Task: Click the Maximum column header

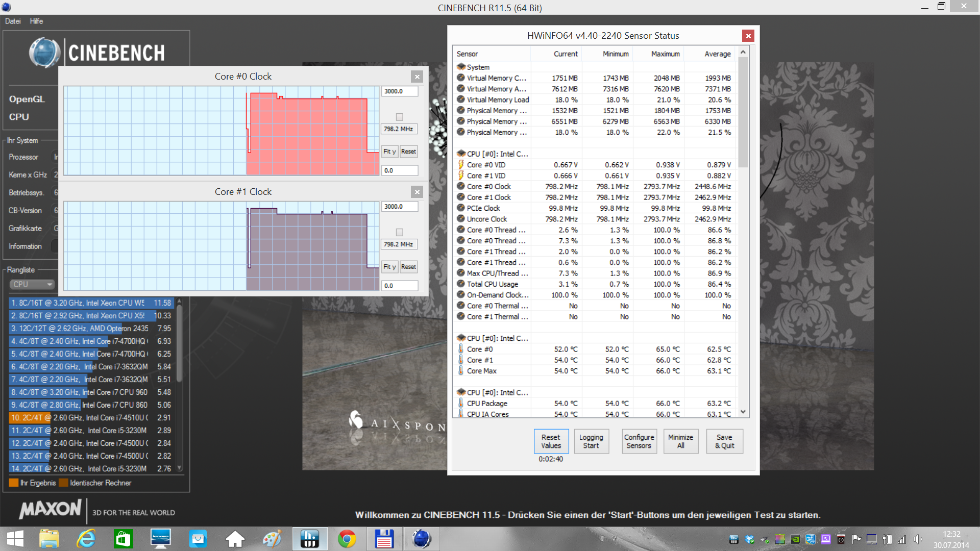Action: pyautogui.click(x=658, y=54)
